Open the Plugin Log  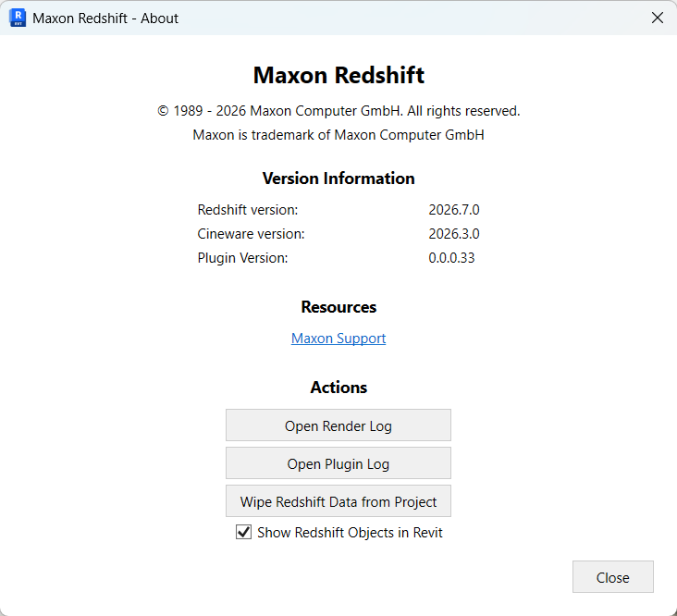click(338, 463)
